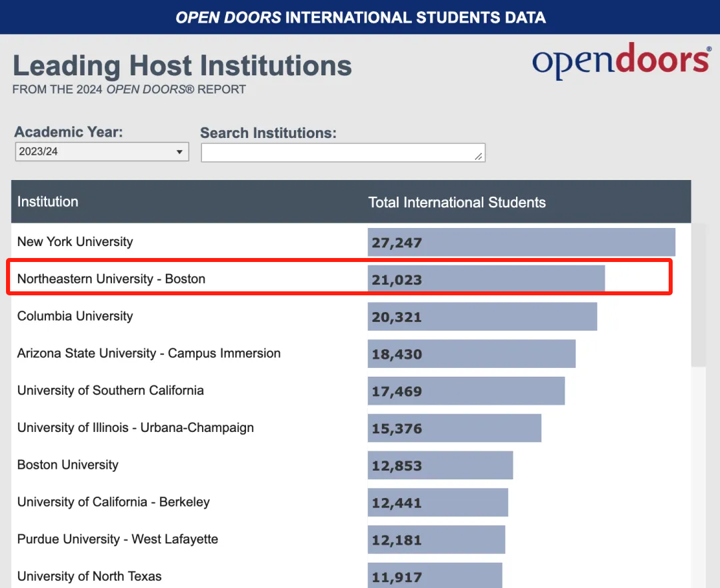Click Purdue University - West Lafayette
720x588 pixels.
[x=117, y=539]
